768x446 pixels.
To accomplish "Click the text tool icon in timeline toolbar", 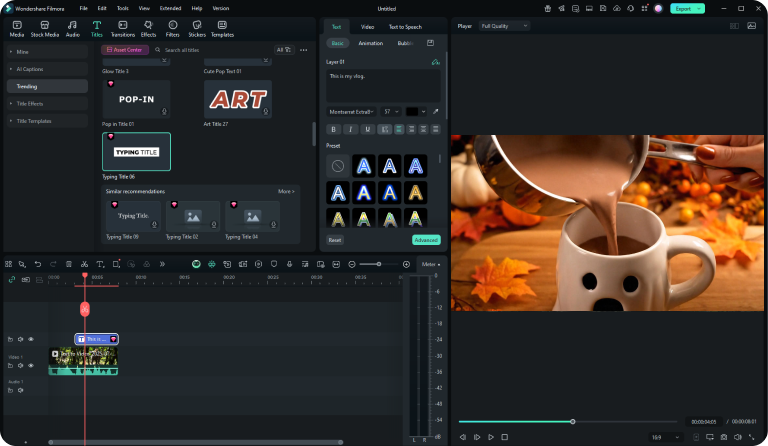I will 100,264.
